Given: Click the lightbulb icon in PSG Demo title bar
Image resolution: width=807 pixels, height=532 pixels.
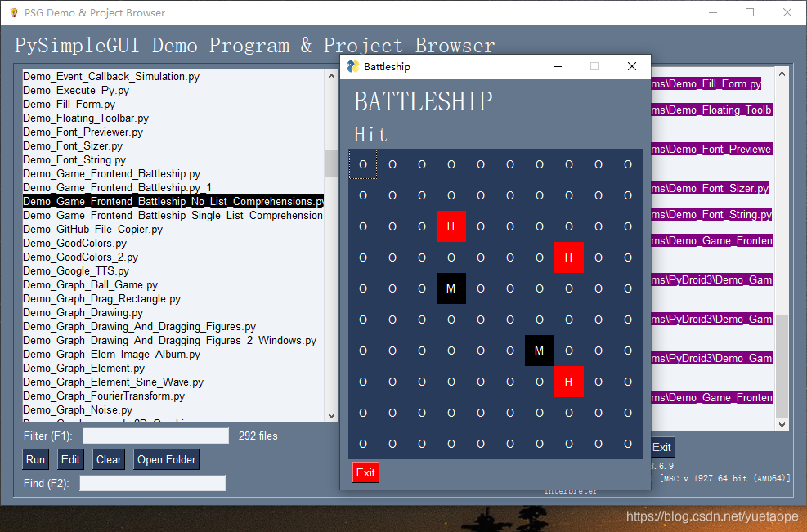Looking at the screenshot, I should coord(14,13).
